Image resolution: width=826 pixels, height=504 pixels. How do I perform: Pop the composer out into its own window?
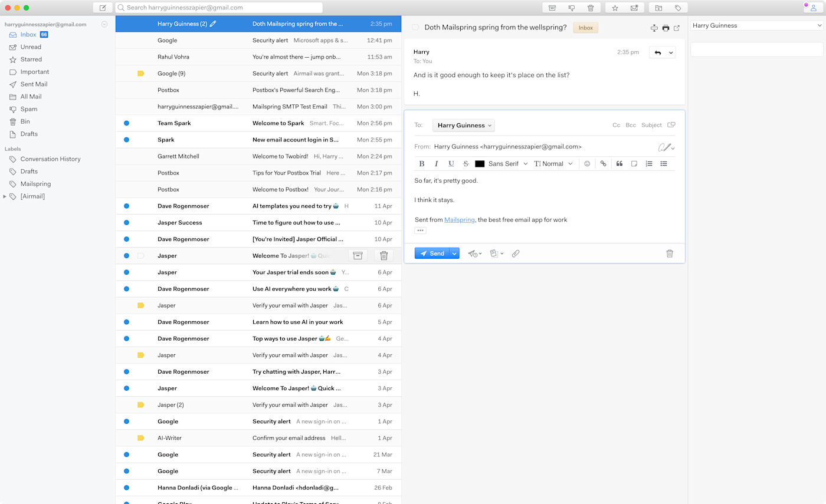(x=671, y=125)
